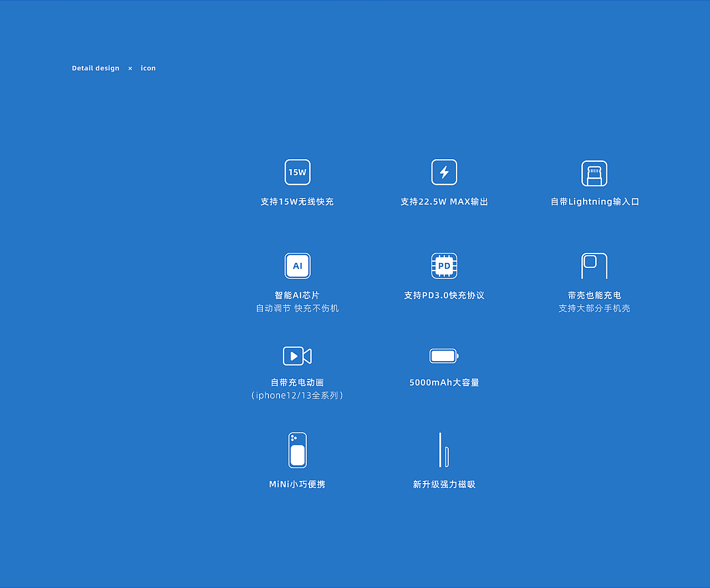Click the video camera animation icon
The image size is (710, 588).
click(x=297, y=356)
